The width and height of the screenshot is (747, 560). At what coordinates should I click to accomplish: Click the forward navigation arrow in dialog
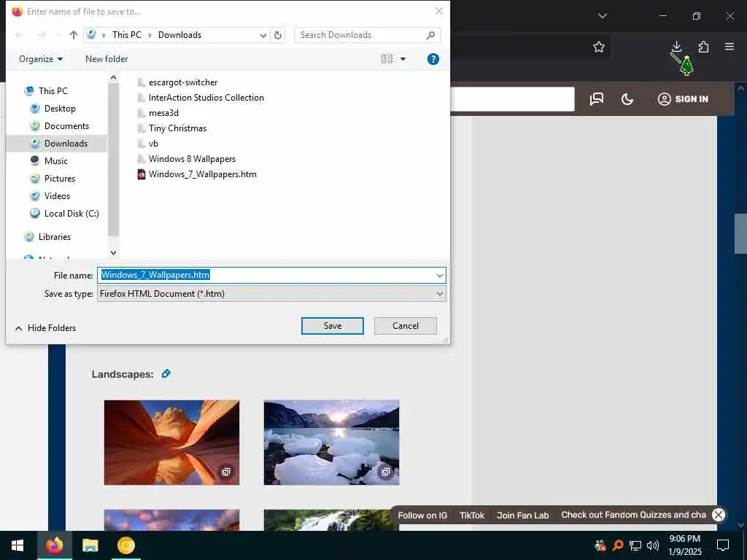tap(42, 35)
